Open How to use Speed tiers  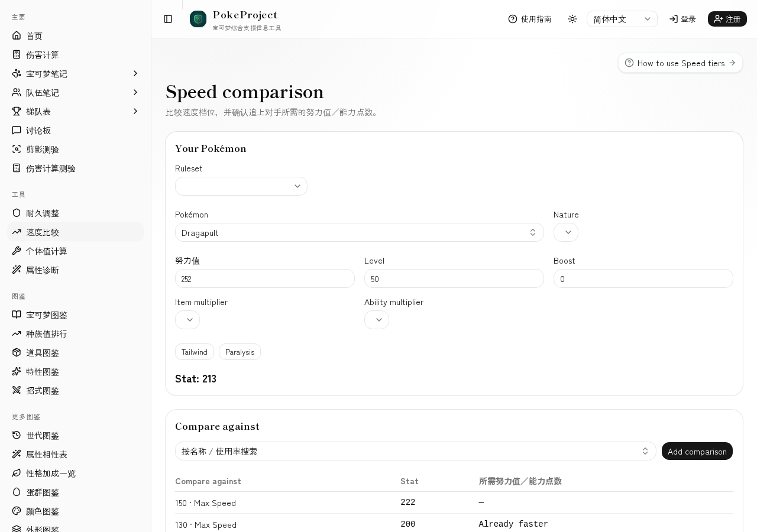(x=680, y=63)
